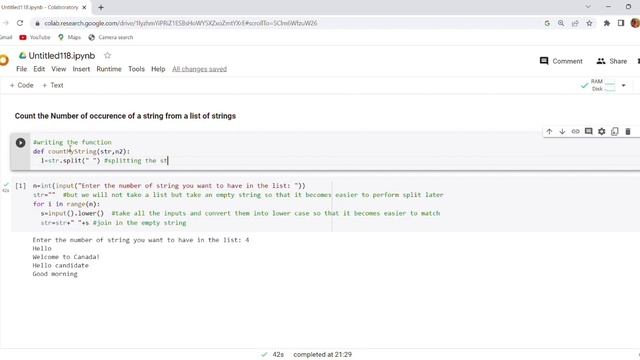Run the countMyString code cell
The image size is (640, 360).
coord(20,142)
